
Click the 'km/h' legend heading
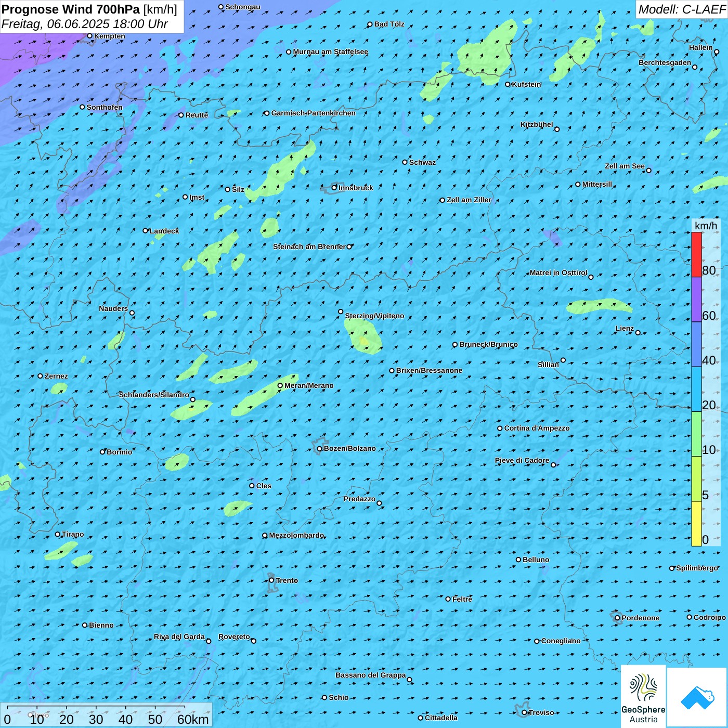[706, 226]
